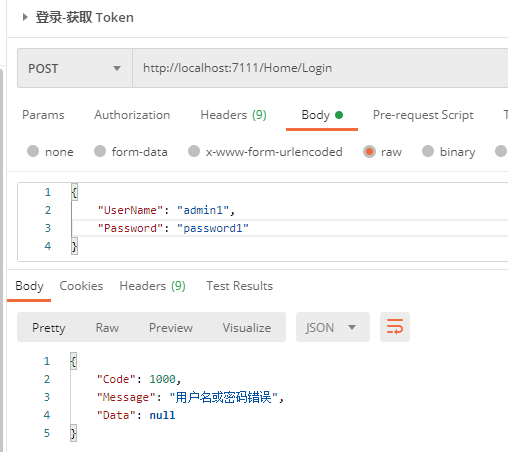The width and height of the screenshot is (508, 452).
Task: Open the JSON response format dropdown
Action: (x=333, y=327)
